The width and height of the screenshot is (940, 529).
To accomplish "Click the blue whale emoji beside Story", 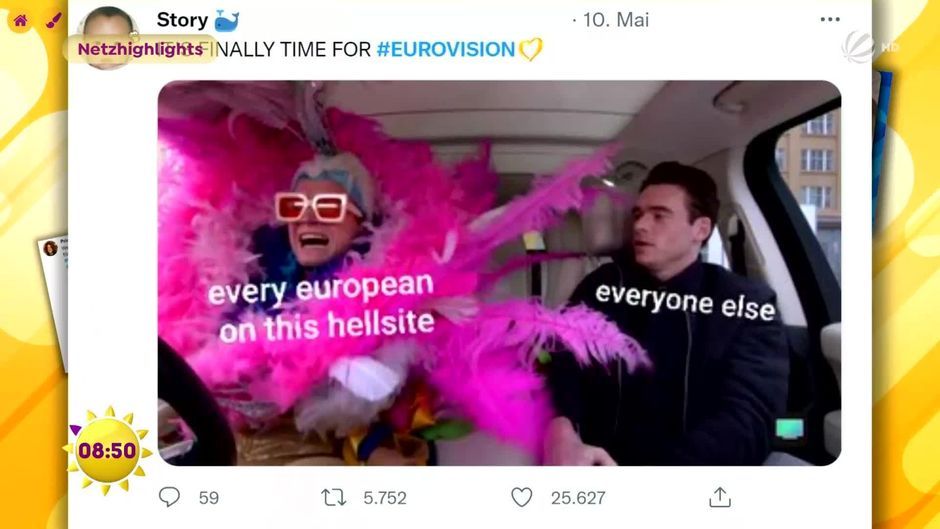I will pos(227,20).
